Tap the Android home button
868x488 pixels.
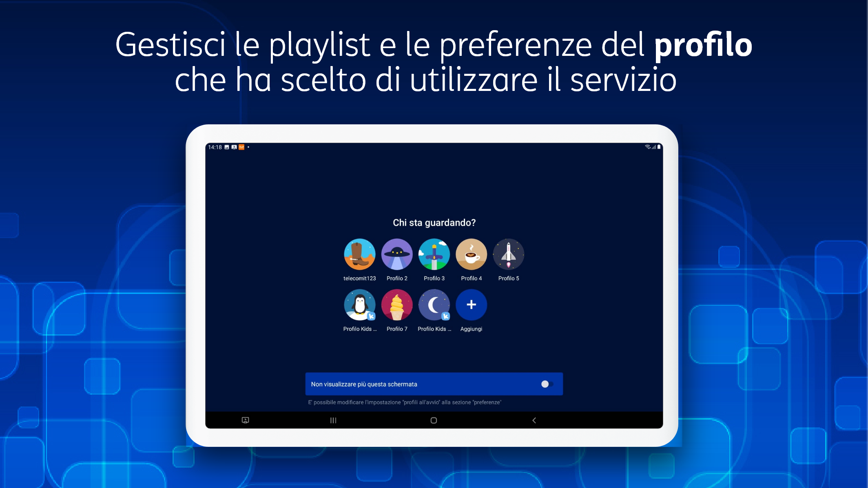click(434, 420)
